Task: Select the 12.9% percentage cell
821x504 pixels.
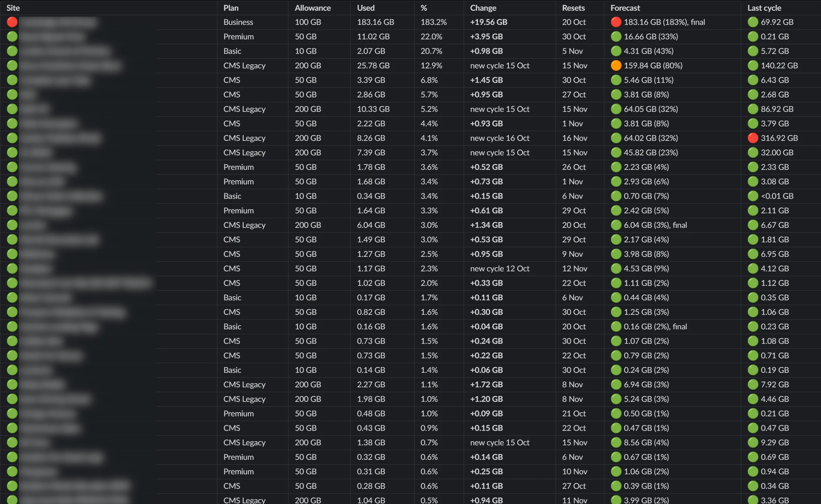Action: pos(432,66)
